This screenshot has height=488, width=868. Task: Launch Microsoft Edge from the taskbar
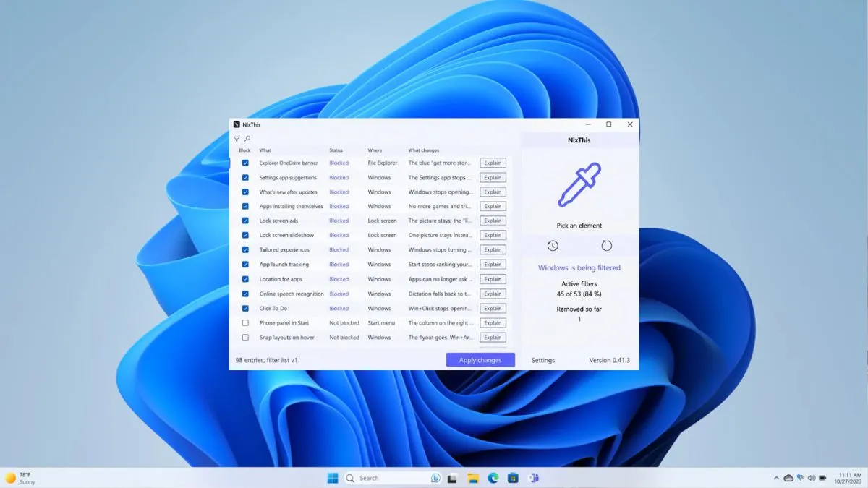[493, 478]
